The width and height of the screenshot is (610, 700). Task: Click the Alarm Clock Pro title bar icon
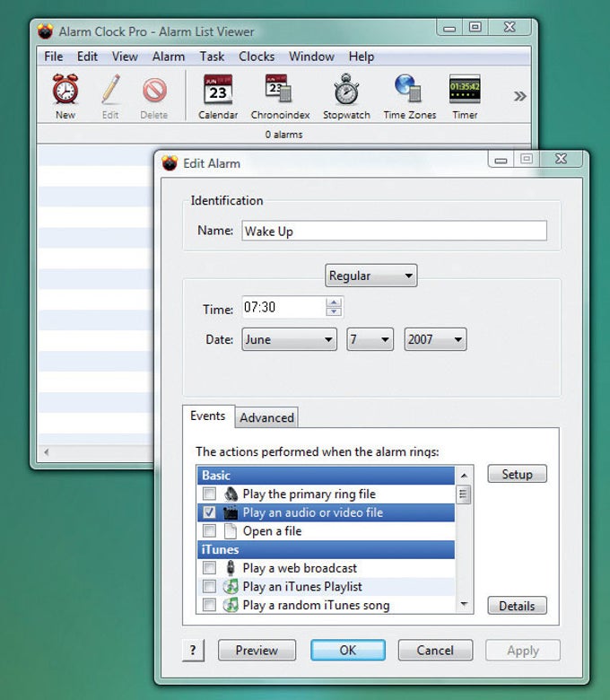45,31
